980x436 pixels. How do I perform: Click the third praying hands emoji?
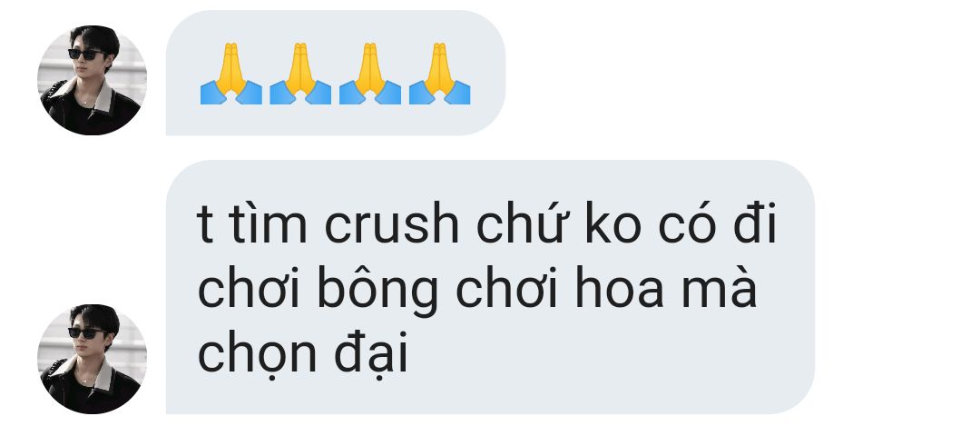[370, 74]
